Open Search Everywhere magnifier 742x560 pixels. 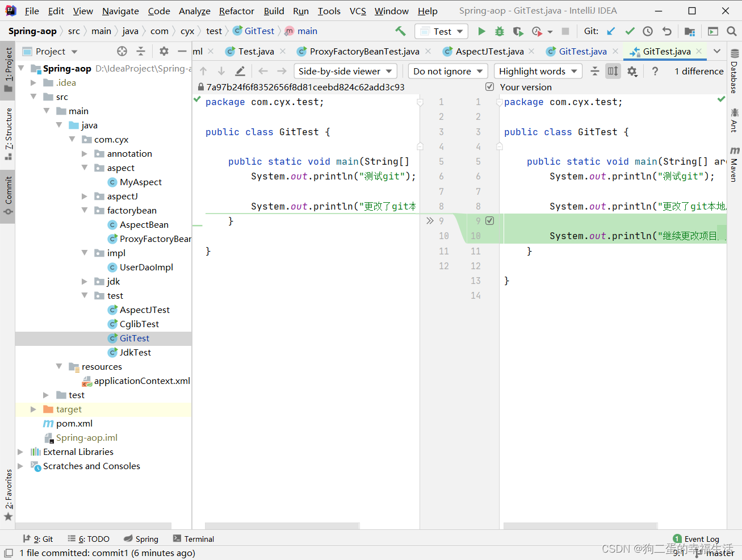(x=732, y=31)
